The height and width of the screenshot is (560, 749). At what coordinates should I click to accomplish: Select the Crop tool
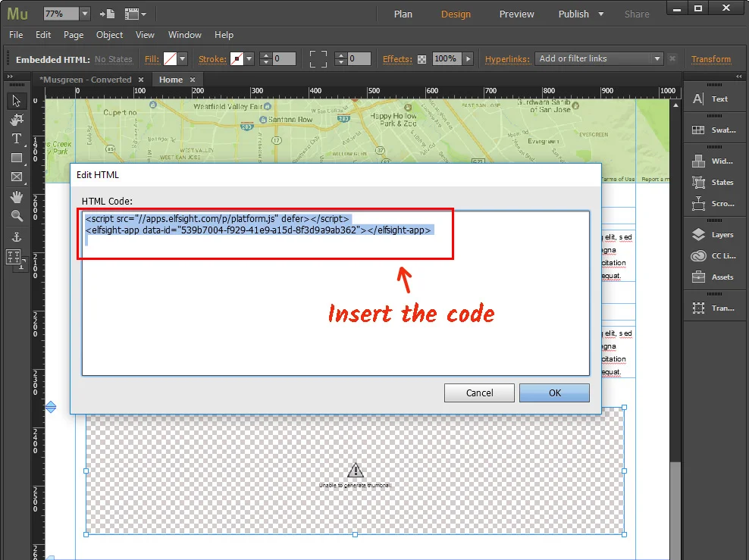coord(17,120)
